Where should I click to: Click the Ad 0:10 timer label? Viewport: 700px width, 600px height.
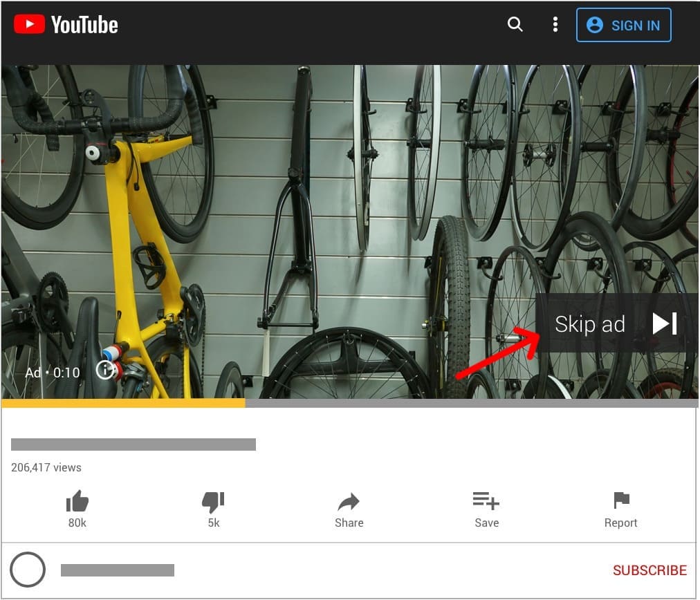[x=53, y=373]
